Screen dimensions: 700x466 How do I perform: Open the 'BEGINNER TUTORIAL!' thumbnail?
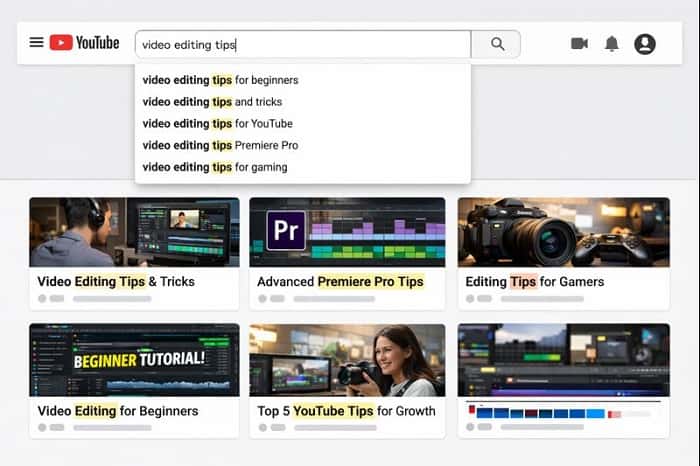coord(134,360)
